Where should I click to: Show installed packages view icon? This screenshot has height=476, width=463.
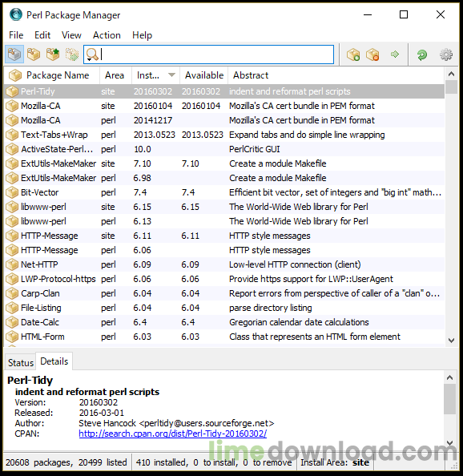(x=34, y=54)
